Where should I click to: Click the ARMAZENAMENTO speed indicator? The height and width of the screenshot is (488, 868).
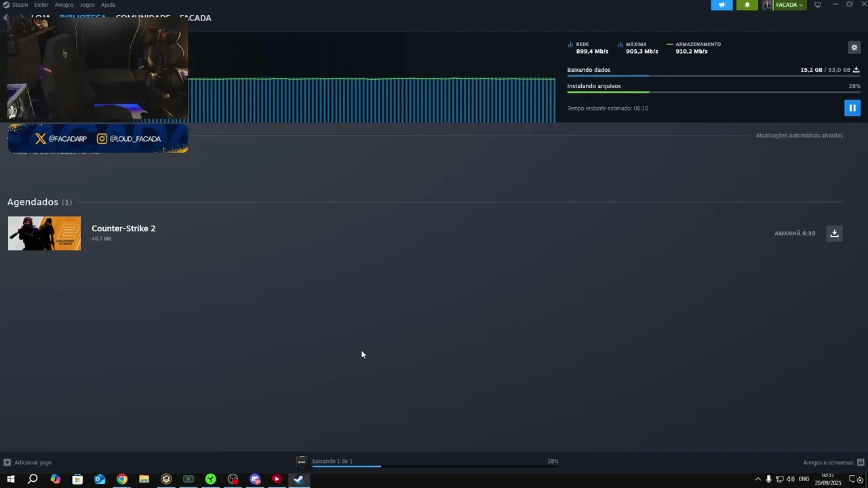coord(694,47)
